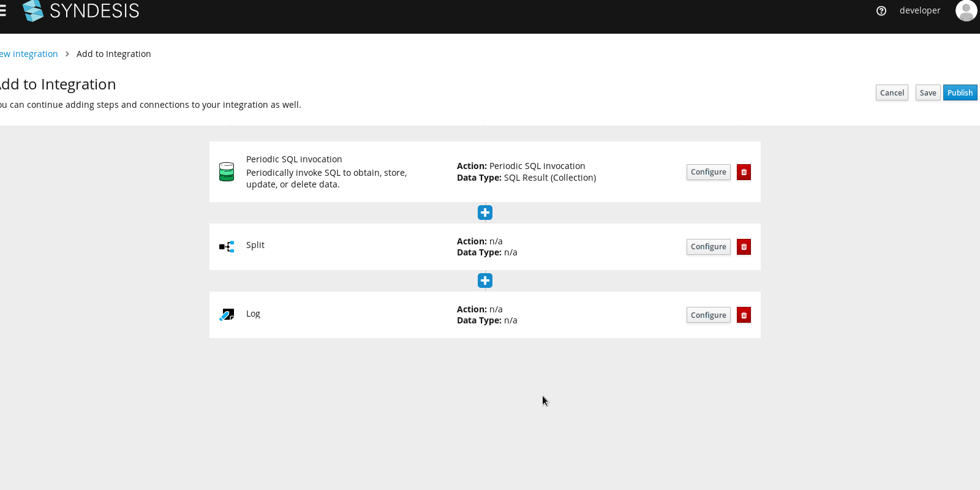This screenshot has height=490, width=980.
Task: Click the user avatar icon
Action: (x=966, y=10)
